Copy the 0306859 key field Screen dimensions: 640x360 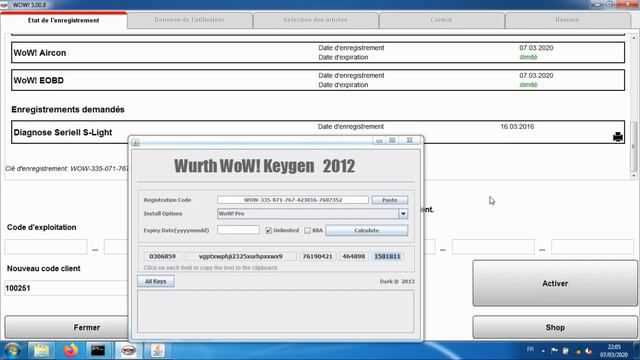click(162, 256)
